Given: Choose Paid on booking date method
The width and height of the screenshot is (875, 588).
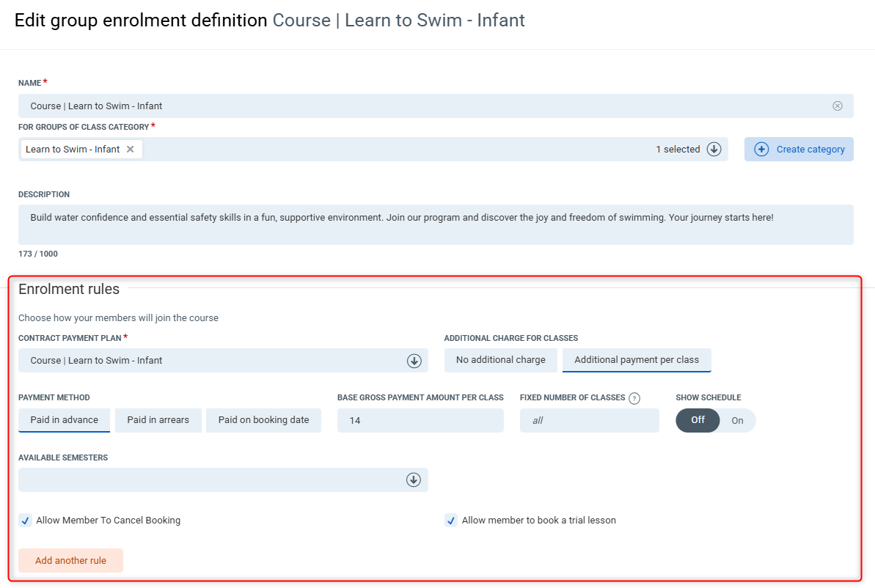Looking at the screenshot, I should coord(263,420).
